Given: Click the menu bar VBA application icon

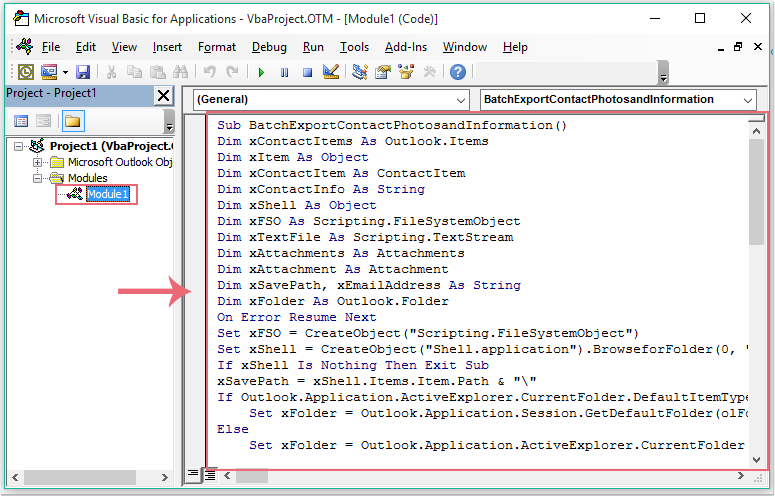Looking at the screenshot, I should (x=25, y=46).
